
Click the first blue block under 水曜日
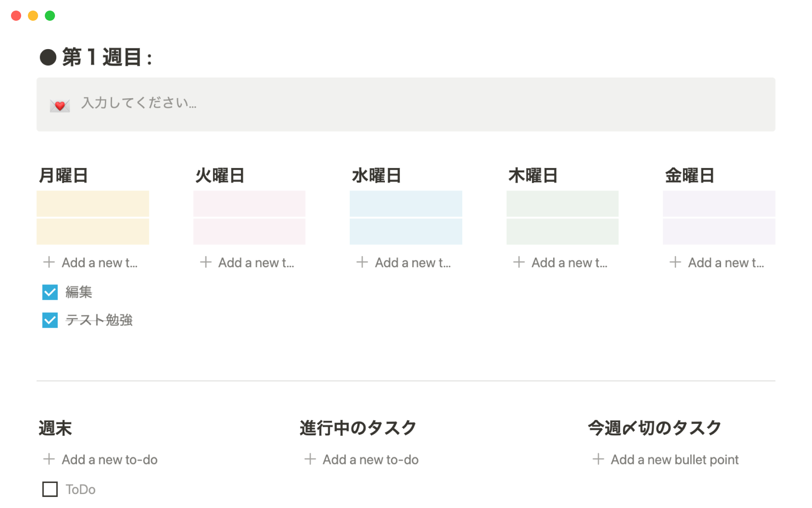pos(406,204)
